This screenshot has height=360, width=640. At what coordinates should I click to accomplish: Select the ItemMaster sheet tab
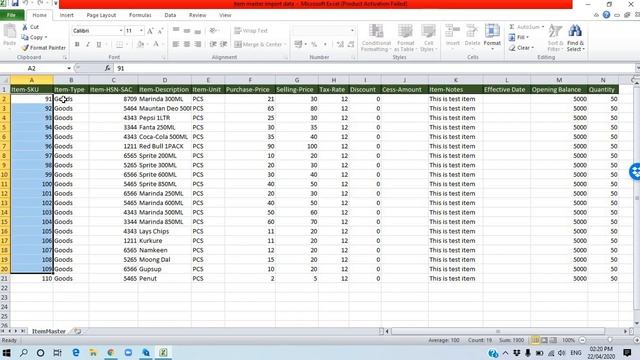coord(49,331)
